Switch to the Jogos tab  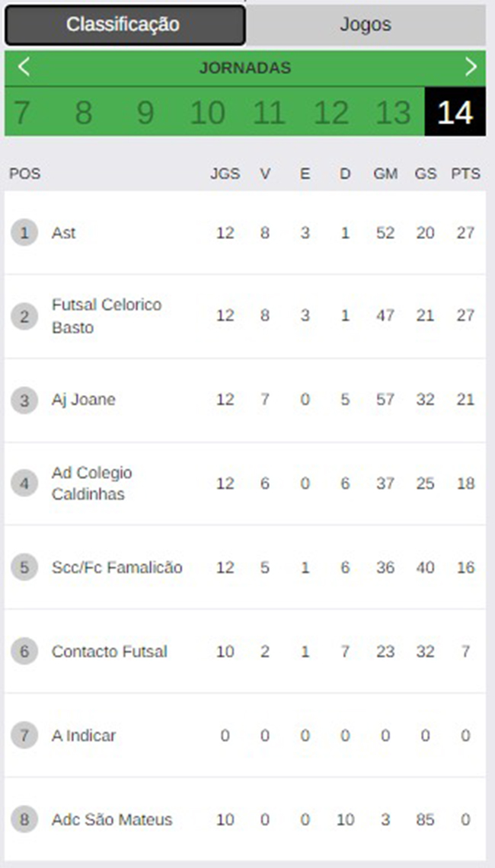[366, 25]
